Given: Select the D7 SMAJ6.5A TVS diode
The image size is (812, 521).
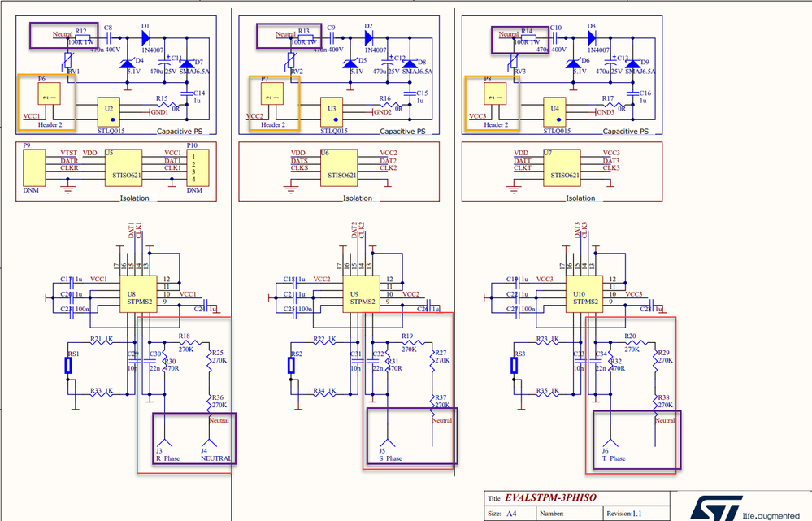Looking at the screenshot, I should click(x=186, y=63).
